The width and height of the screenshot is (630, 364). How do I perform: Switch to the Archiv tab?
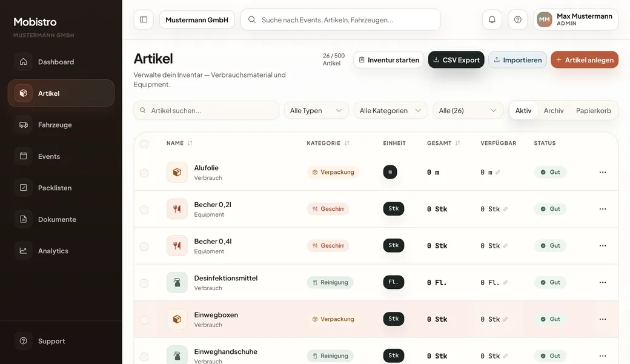pos(554,110)
